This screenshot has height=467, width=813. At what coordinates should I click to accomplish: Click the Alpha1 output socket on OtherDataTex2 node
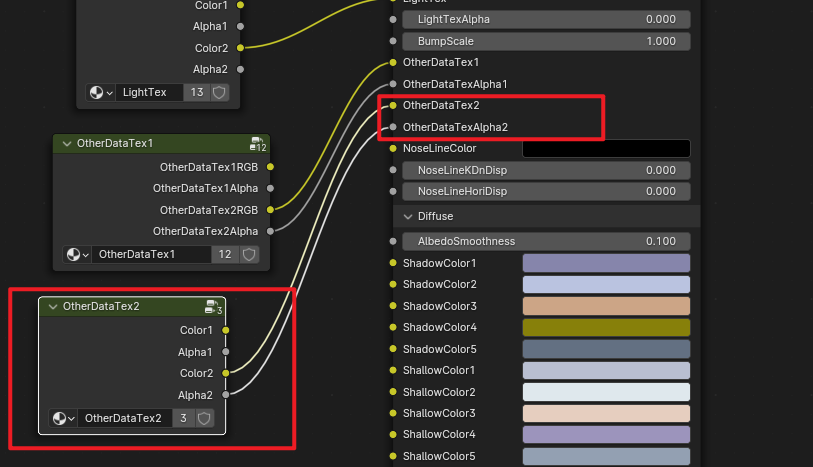[x=227, y=352]
